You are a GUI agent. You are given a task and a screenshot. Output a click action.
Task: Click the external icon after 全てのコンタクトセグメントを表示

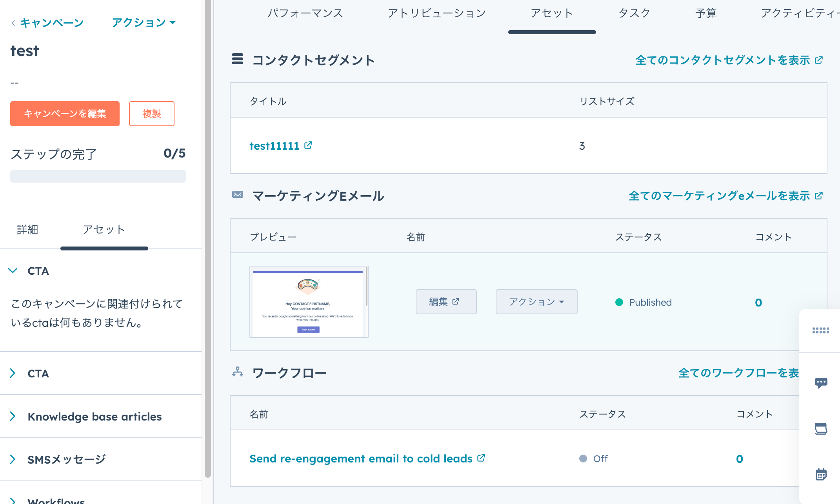[x=819, y=60]
